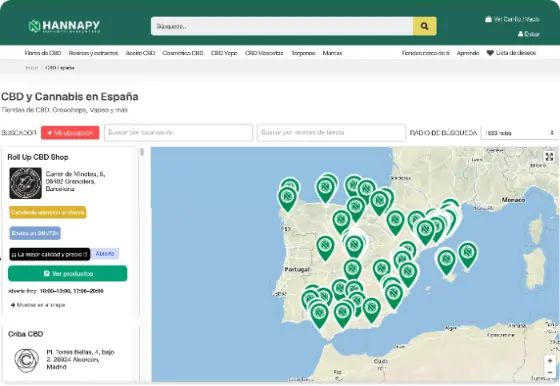Open CBD Mascotas menu
Screen dimensions: 560x386
tap(264, 53)
